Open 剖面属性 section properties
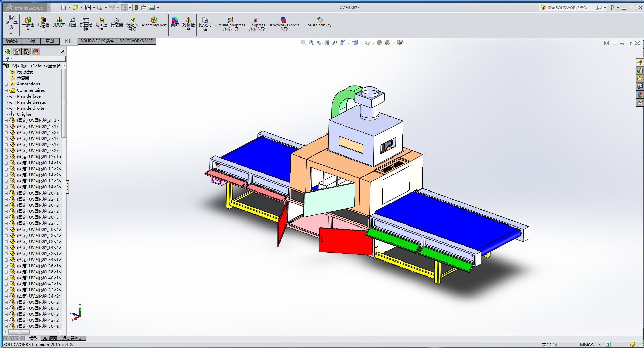The height and width of the screenshot is (348, 644). (101, 24)
